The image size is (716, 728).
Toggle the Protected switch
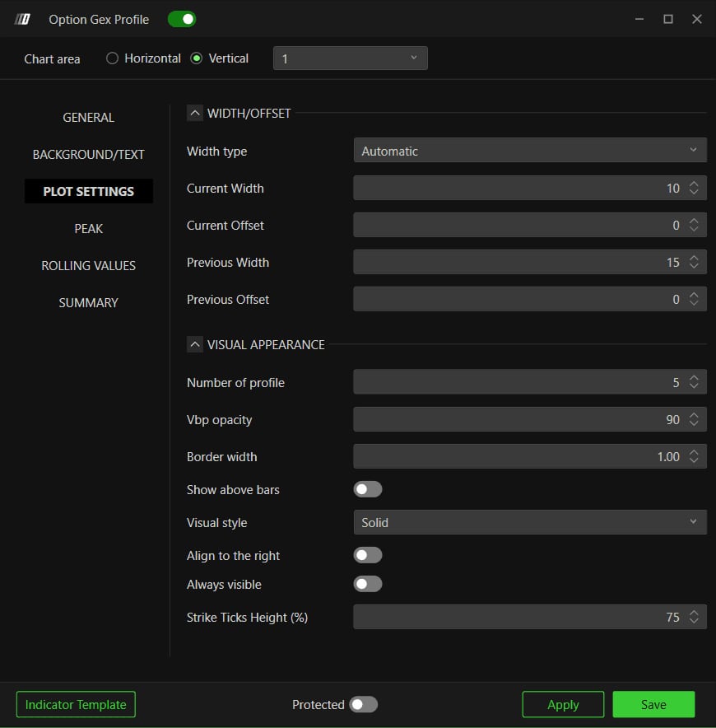(x=364, y=704)
